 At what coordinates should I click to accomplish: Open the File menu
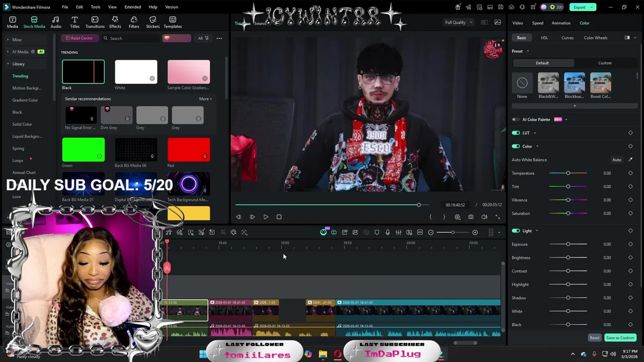click(65, 7)
